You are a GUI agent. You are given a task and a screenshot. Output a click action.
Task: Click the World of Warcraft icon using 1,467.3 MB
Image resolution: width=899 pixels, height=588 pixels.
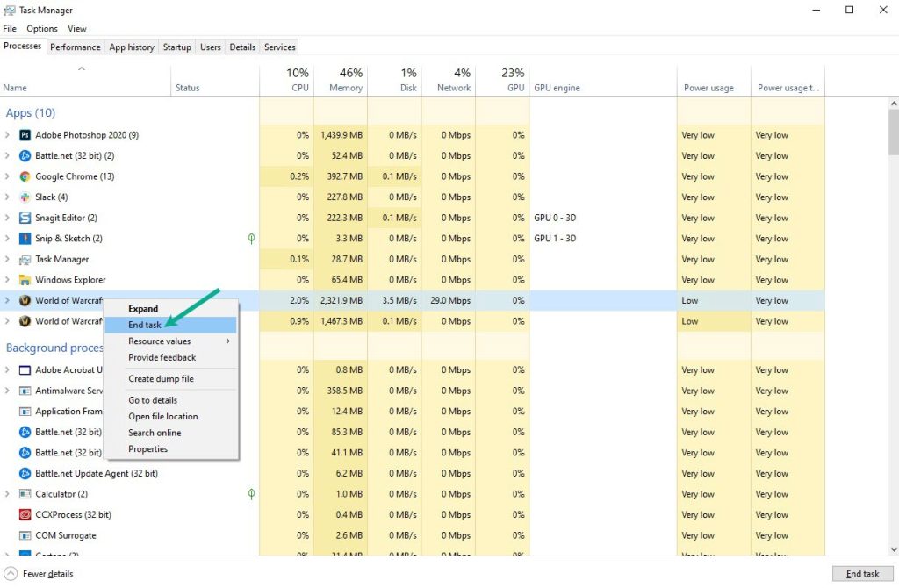[25, 321]
